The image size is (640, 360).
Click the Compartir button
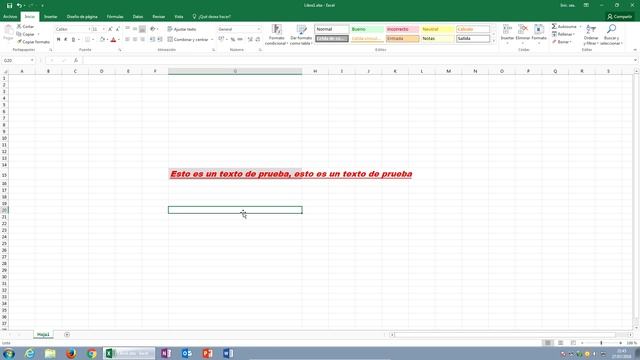(x=620, y=17)
